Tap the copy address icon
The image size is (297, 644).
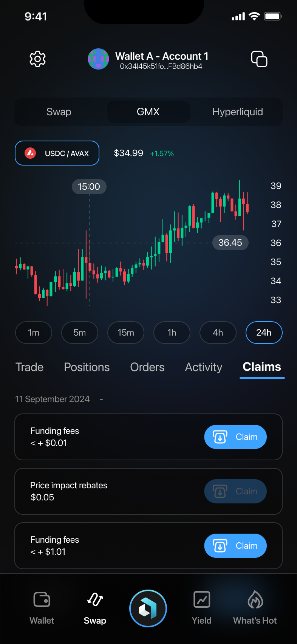(259, 59)
